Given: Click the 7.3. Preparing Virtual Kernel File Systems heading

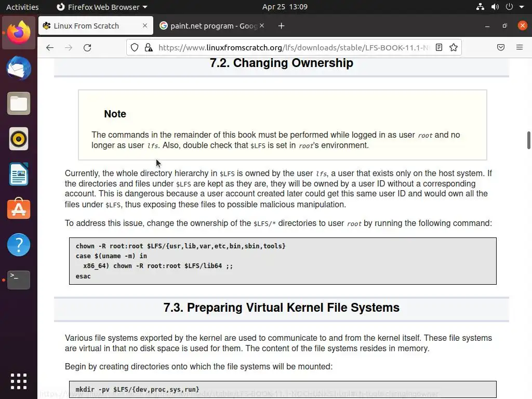Looking at the screenshot, I should pos(281,308).
